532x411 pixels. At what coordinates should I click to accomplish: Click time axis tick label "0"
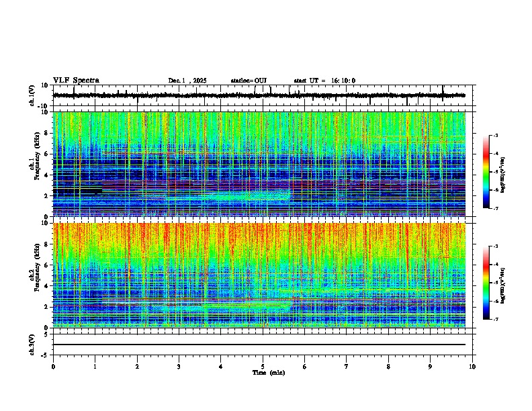tap(53, 367)
